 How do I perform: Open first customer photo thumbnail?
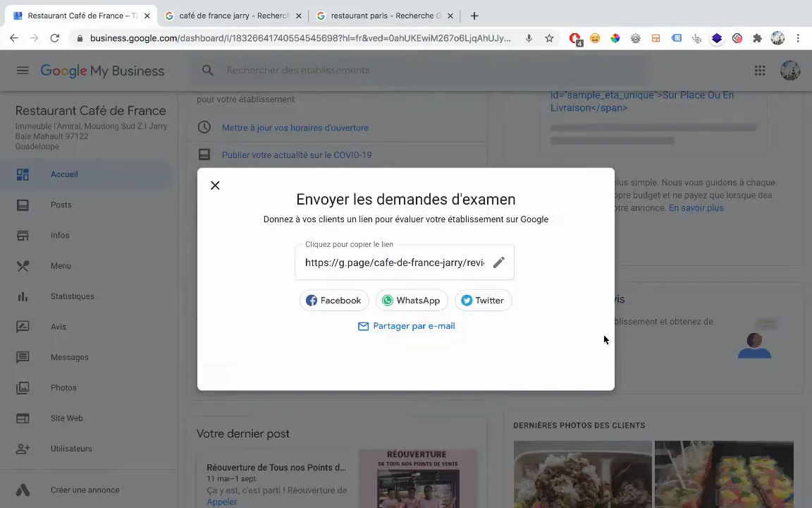pos(583,474)
